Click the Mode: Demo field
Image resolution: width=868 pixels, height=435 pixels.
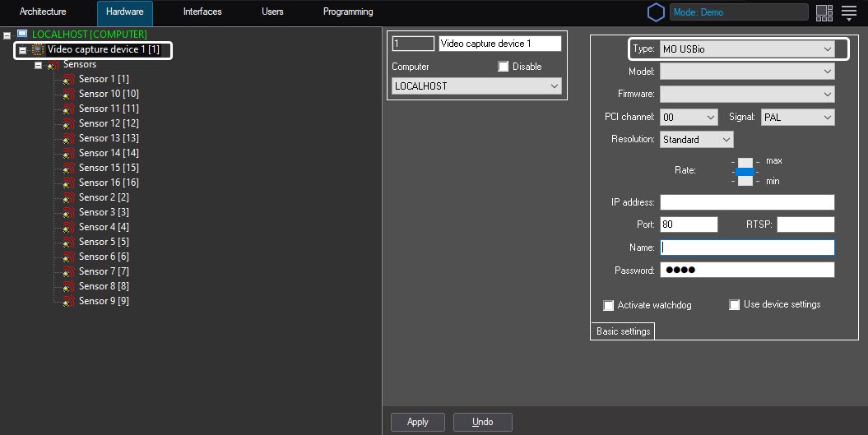(x=739, y=12)
